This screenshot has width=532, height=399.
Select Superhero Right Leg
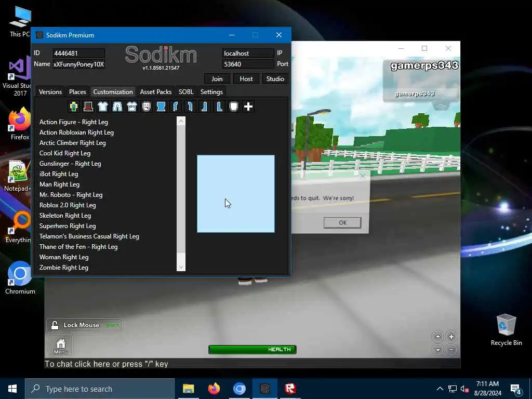[68, 226]
